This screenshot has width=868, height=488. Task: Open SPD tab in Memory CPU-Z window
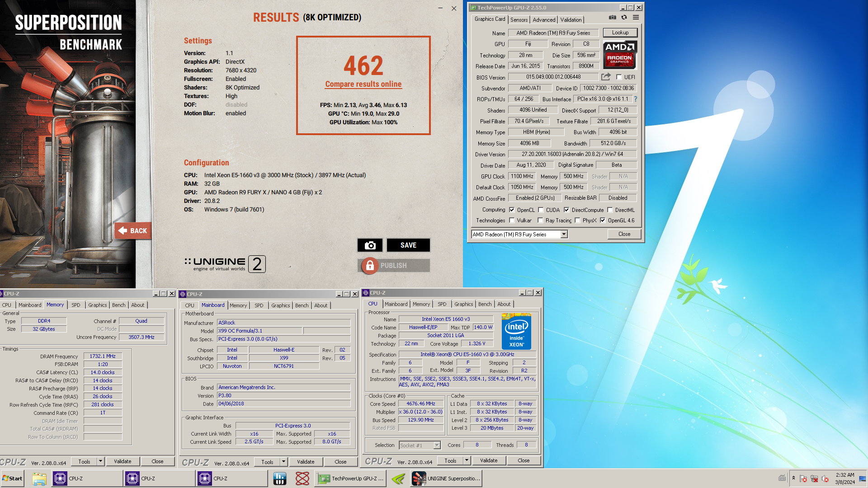pos(76,305)
